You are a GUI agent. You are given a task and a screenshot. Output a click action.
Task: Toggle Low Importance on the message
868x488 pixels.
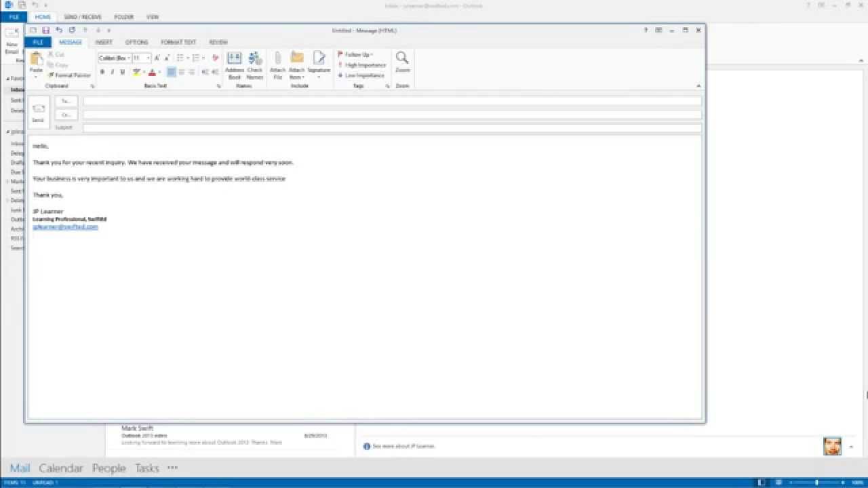361,75
